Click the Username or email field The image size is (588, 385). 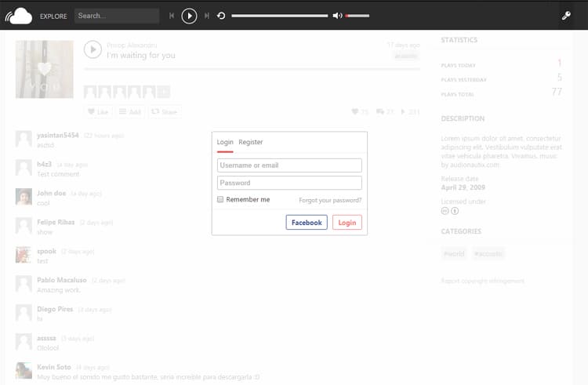[x=289, y=165]
